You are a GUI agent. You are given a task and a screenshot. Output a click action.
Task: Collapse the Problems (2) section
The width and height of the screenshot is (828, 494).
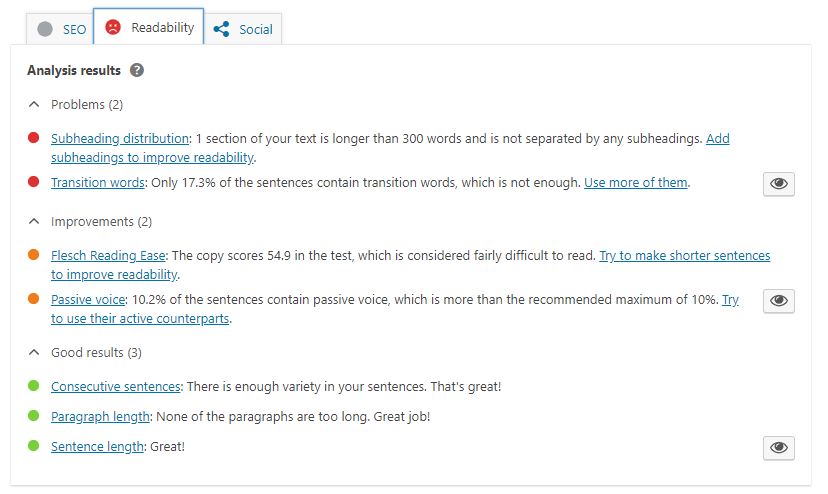[x=34, y=104]
